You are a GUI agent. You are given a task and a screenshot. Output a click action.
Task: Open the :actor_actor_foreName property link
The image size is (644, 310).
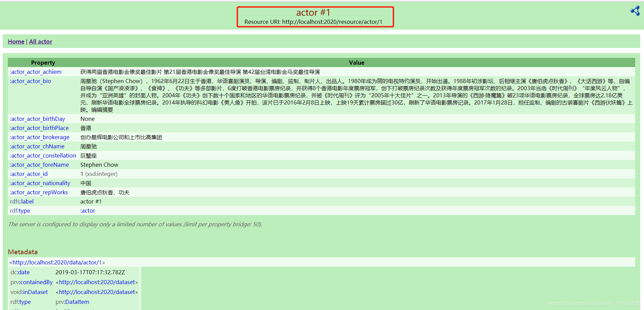(39, 165)
